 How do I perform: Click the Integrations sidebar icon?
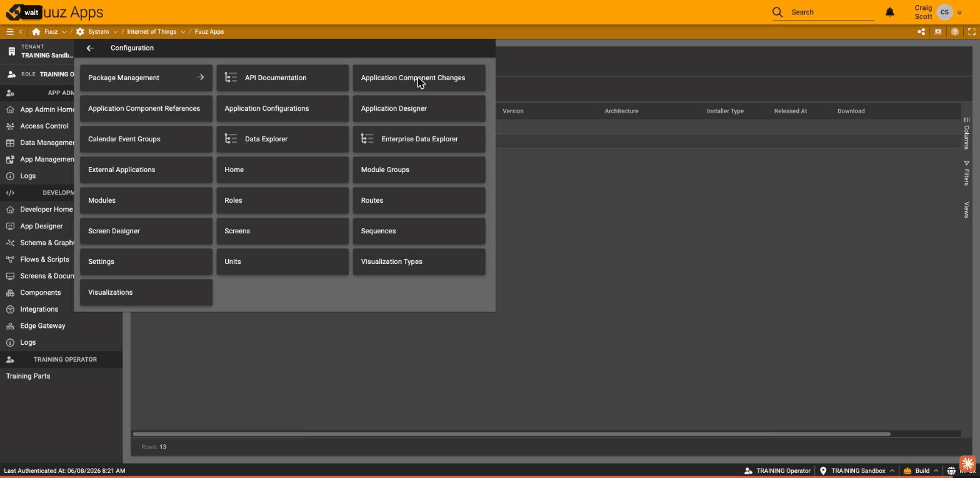pyautogui.click(x=10, y=309)
